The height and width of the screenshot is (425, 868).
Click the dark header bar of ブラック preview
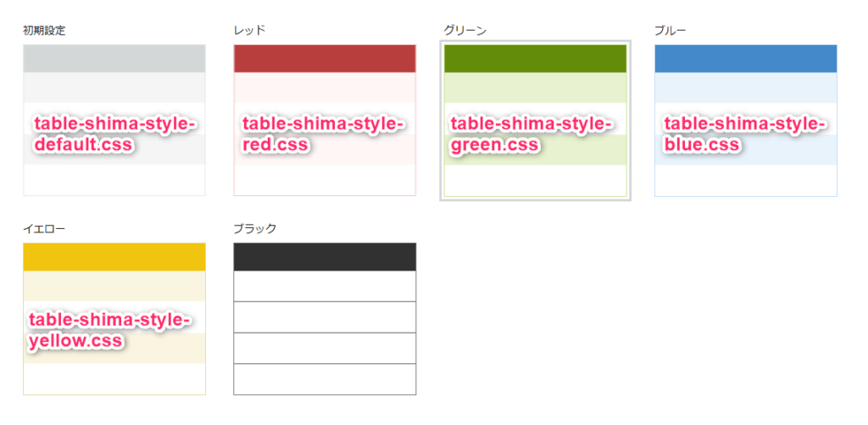(325, 257)
